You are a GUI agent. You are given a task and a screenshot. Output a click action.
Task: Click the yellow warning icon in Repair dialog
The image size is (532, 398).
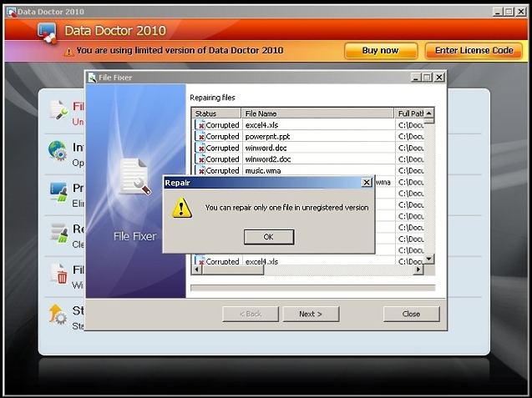click(x=181, y=208)
